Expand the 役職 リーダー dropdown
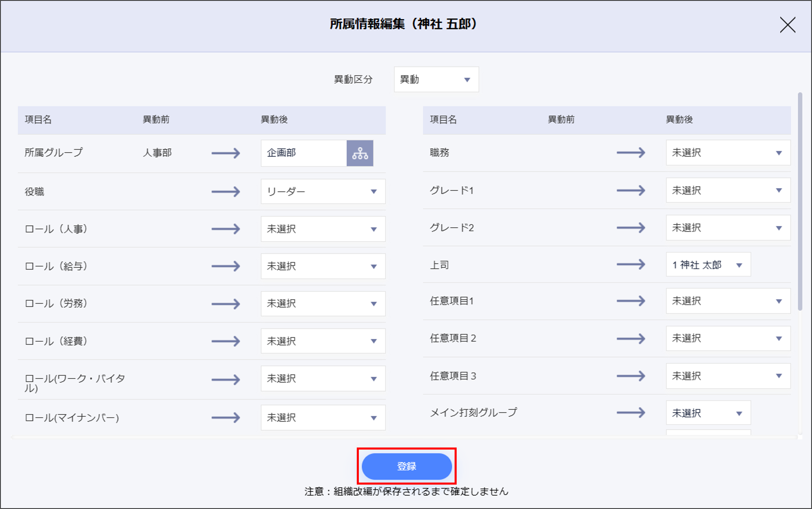Viewport: 812px width, 509px height. (x=323, y=191)
